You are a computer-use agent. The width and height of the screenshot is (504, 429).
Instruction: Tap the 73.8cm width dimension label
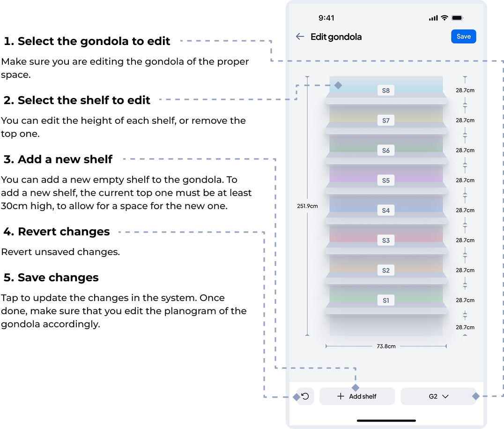[x=385, y=346]
